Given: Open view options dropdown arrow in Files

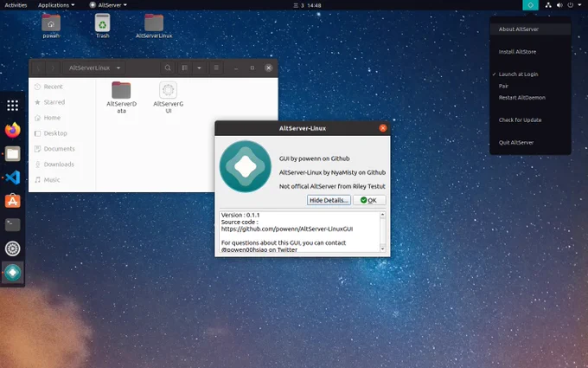Looking at the screenshot, I should pyautogui.click(x=199, y=68).
